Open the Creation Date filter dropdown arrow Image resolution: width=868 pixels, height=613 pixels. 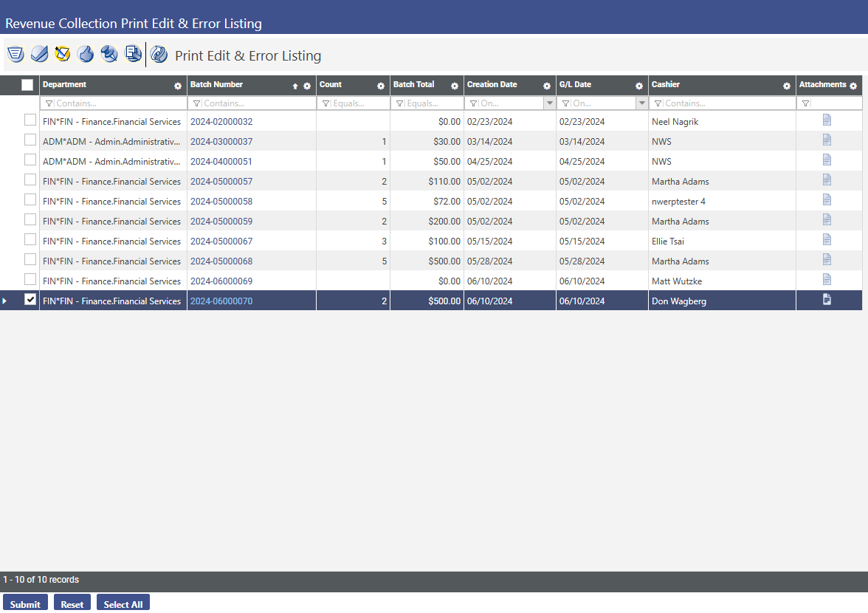(x=550, y=103)
